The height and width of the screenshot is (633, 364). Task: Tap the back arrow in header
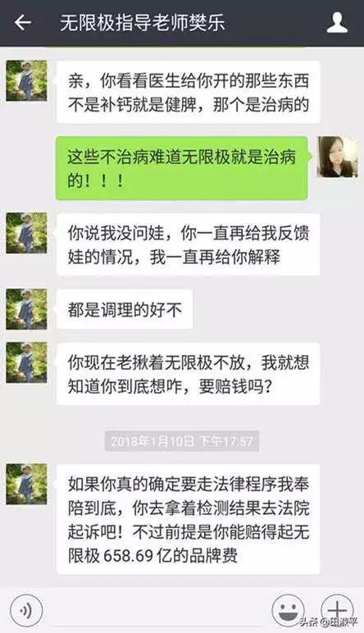(x=23, y=23)
